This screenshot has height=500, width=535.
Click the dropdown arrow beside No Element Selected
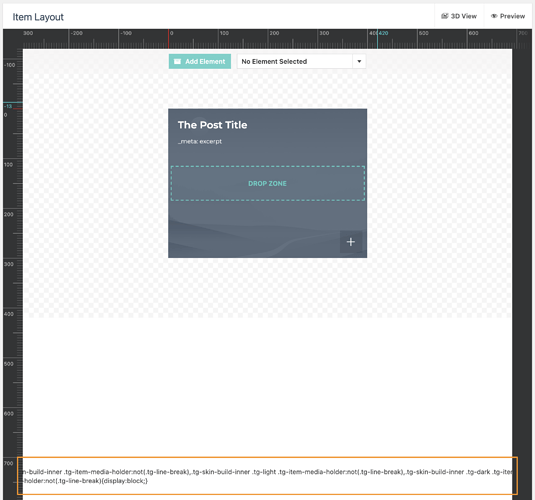(359, 61)
